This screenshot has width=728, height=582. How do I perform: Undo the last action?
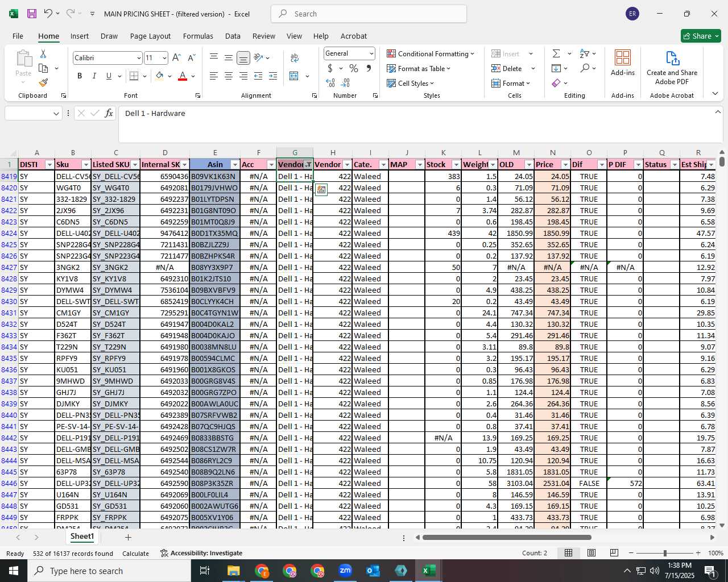48,14
